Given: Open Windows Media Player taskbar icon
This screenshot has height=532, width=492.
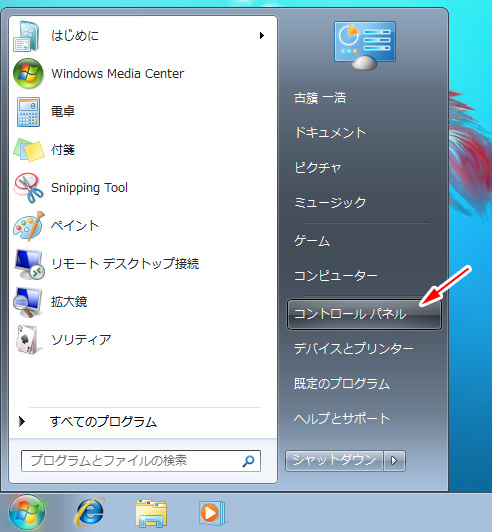Looking at the screenshot, I should click(x=212, y=513).
